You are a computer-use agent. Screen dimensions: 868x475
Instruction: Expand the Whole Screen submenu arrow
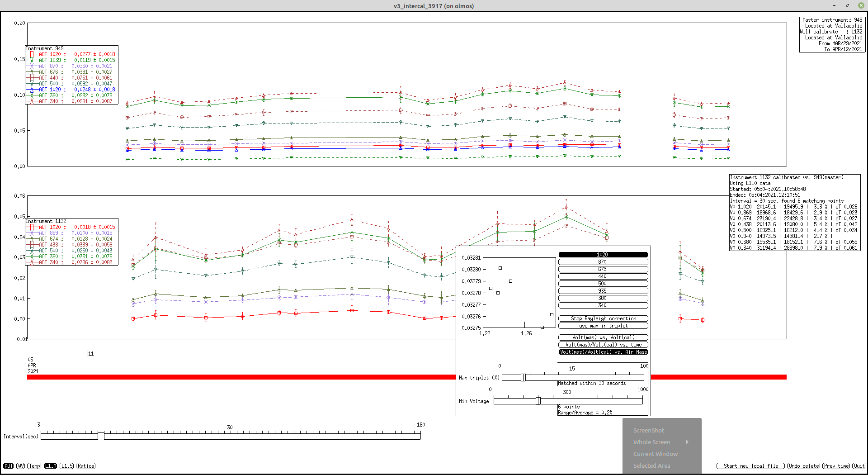click(x=687, y=442)
